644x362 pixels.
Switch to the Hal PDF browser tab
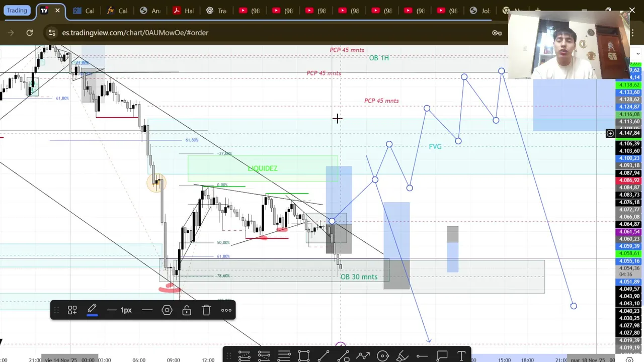183,11
